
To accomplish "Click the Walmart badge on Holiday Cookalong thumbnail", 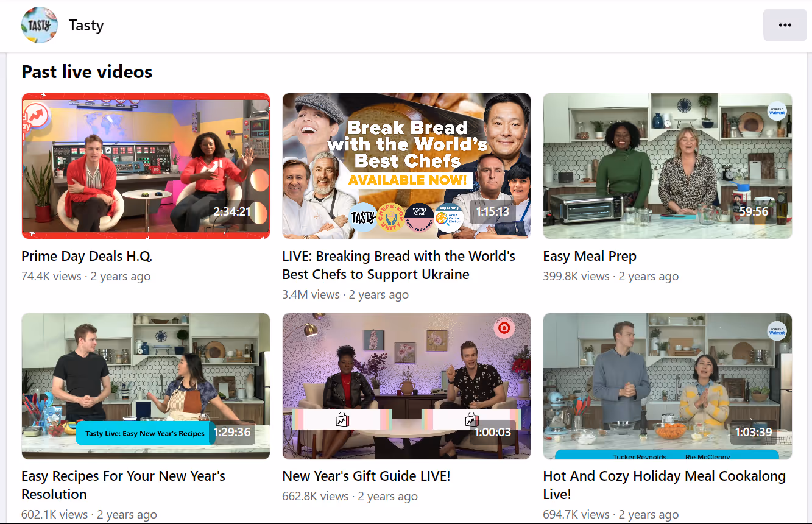I will tap(777, 331).
